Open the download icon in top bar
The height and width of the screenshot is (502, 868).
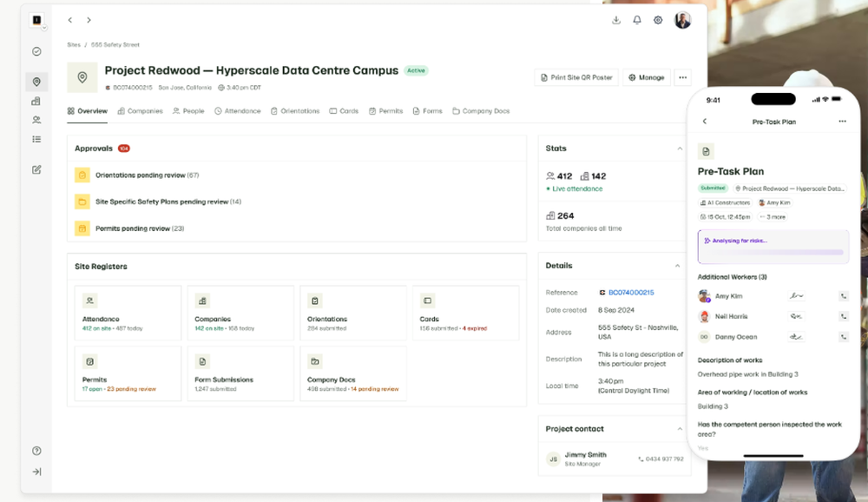(616, 20)
